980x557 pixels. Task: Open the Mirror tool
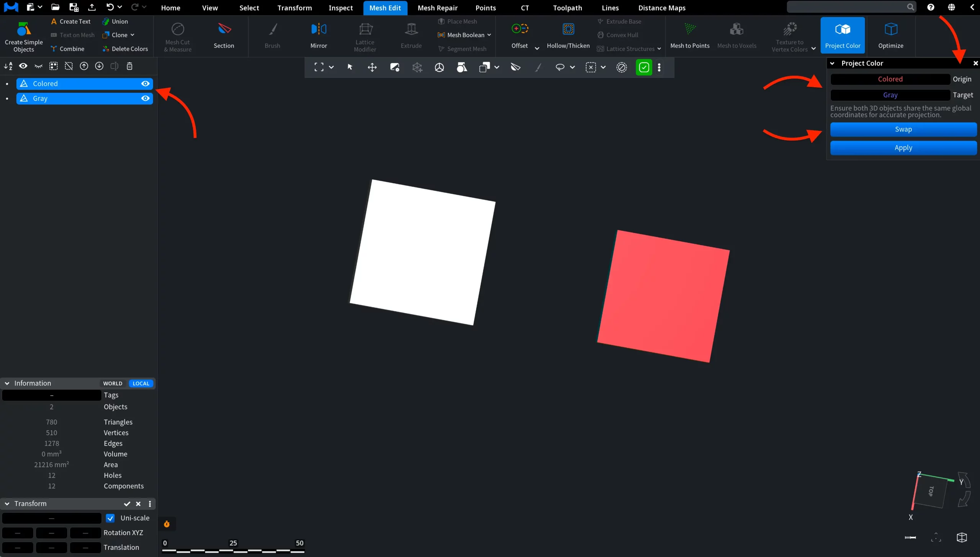318,36
